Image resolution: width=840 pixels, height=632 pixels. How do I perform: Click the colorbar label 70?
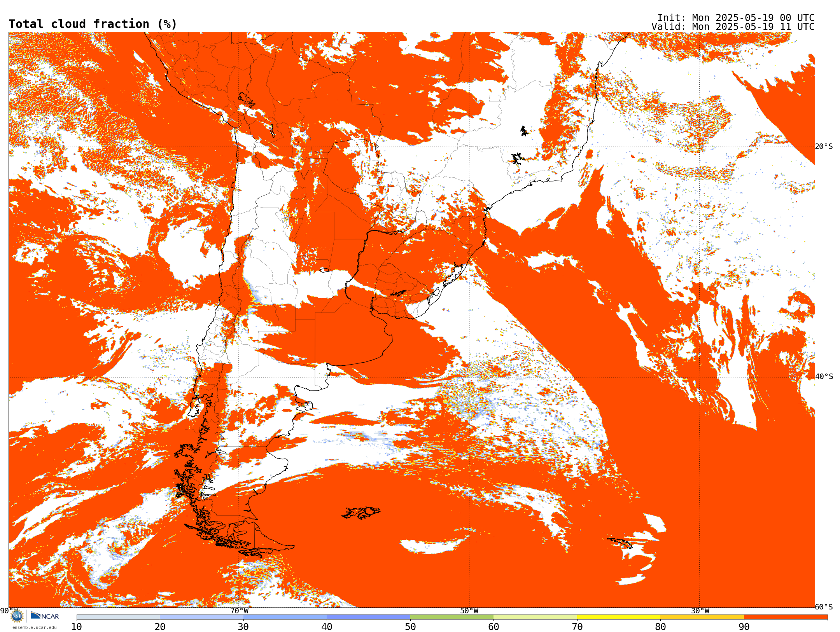tap(577, 627)
